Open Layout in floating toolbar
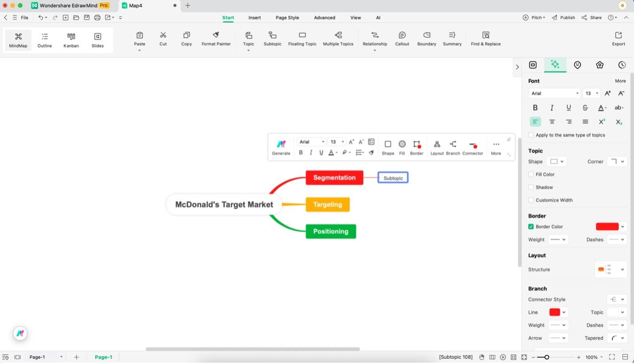This screenshot has height=364, width=634. 437,148
